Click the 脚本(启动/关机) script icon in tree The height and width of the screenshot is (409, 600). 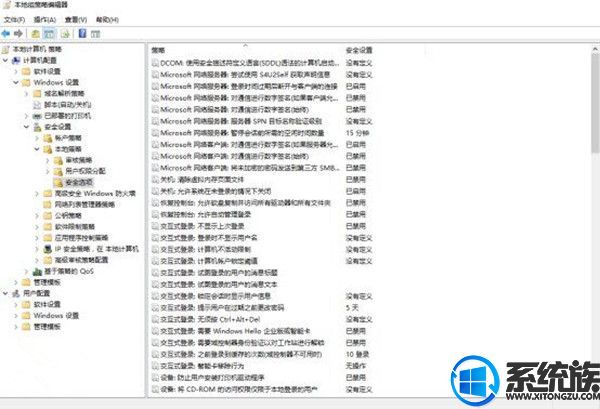[x=37, y=105]
